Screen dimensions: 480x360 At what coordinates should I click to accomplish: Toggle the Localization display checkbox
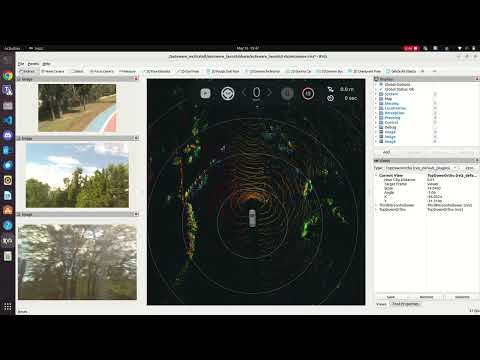point(435,108)
